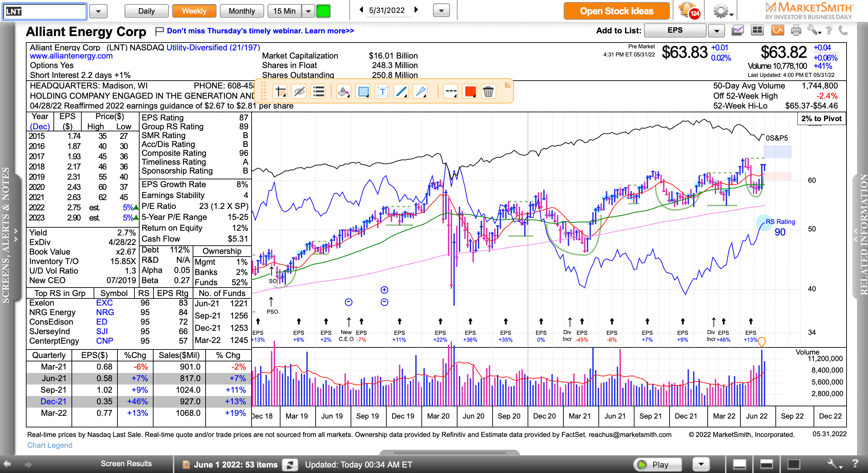Switch chart to Daily timeframe
This screenshot has height=473, width=868.
click(x=146, y=11)
